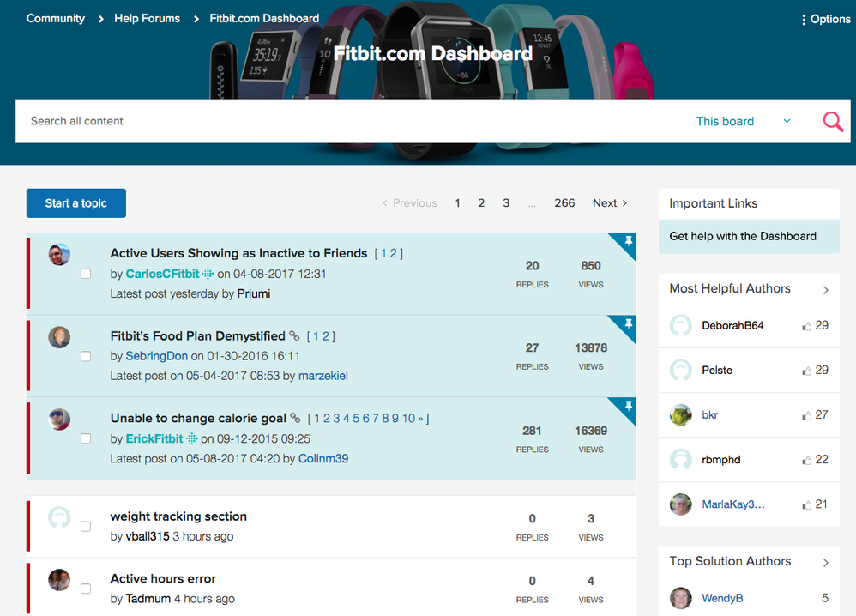Click pin icon on Food Plan Demystified topic
The height and width of the screenshot is (616, 856).
click(629, 323)
